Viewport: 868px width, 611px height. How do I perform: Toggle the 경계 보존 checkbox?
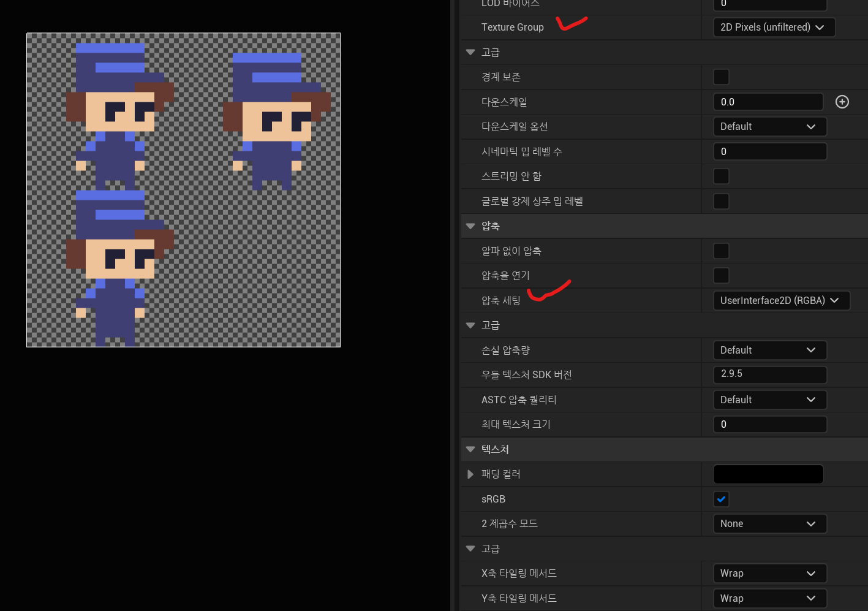click(x=722, y=77)
